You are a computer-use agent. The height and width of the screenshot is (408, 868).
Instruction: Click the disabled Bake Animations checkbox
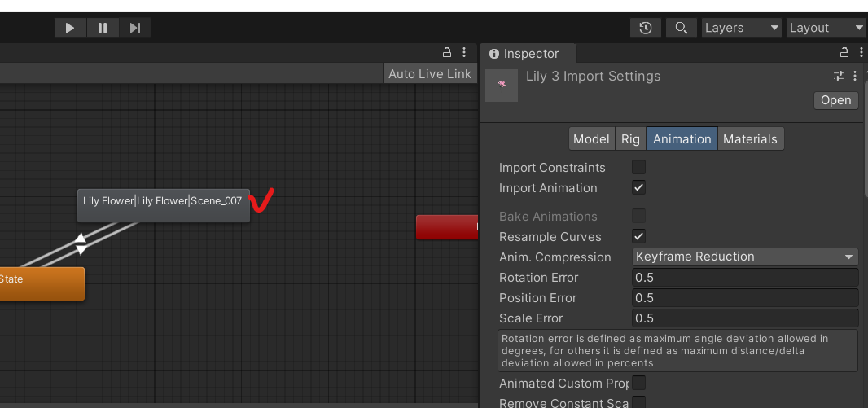pos(639,216)
